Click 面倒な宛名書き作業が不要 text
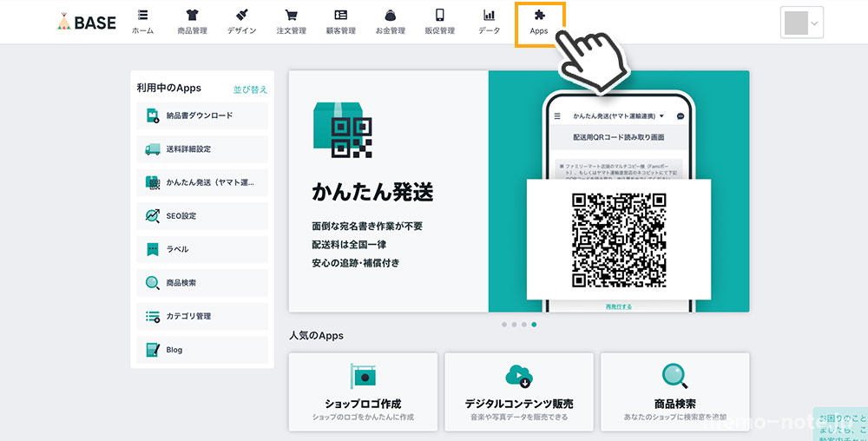 click(367, 227)
